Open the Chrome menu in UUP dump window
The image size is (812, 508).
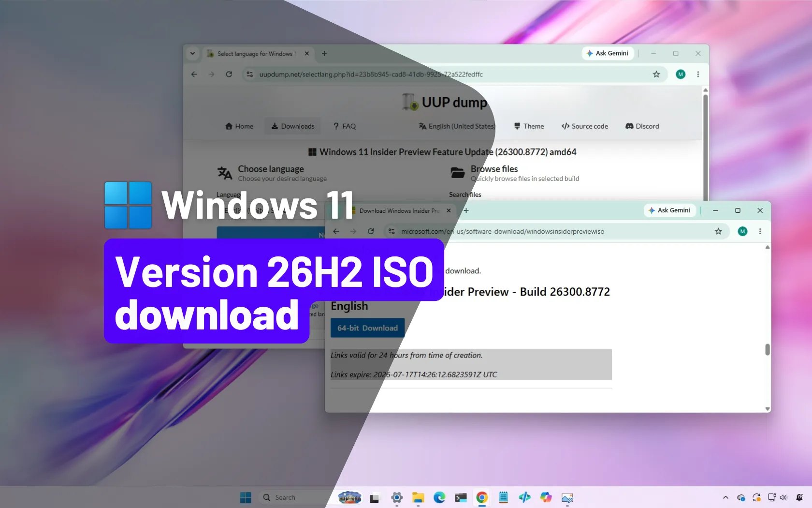tap(698, 74)
